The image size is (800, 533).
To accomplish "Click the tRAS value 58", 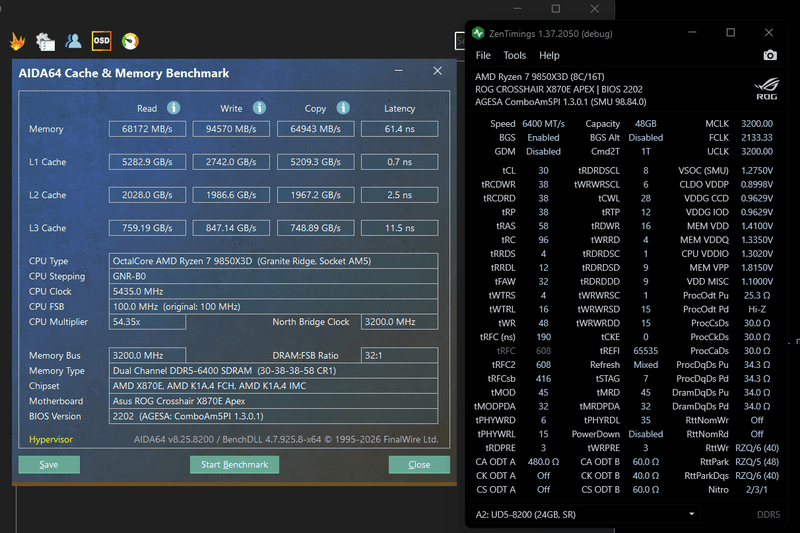I will [x=543, y=226].
